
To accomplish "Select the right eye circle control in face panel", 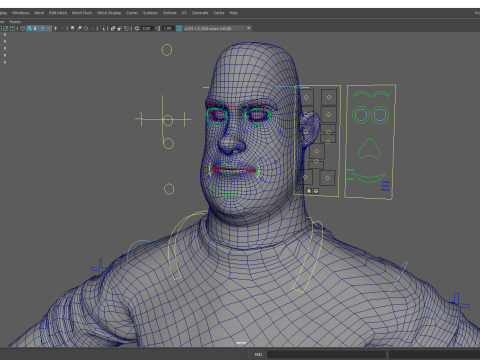I will (x=380, y=115).
